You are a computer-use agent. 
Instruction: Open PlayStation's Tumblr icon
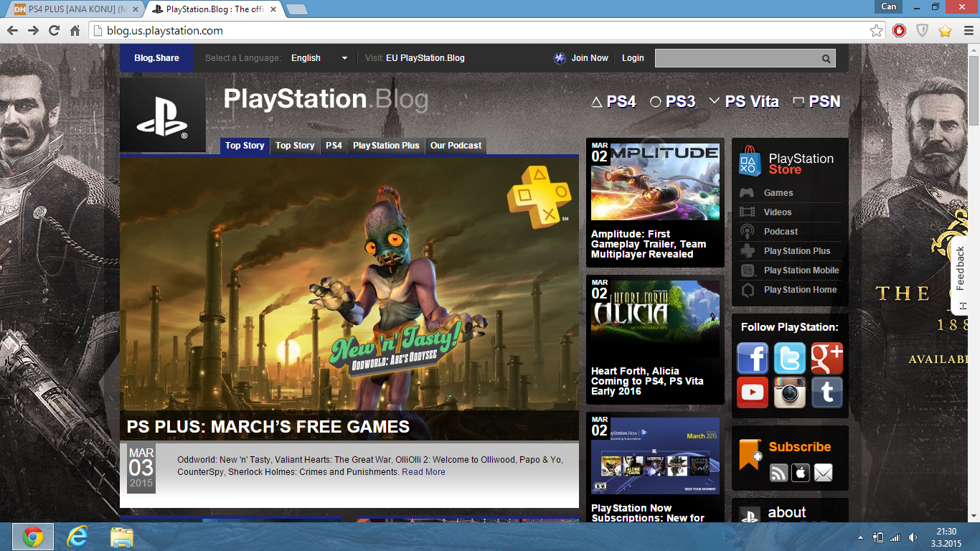tap(827, 392)
